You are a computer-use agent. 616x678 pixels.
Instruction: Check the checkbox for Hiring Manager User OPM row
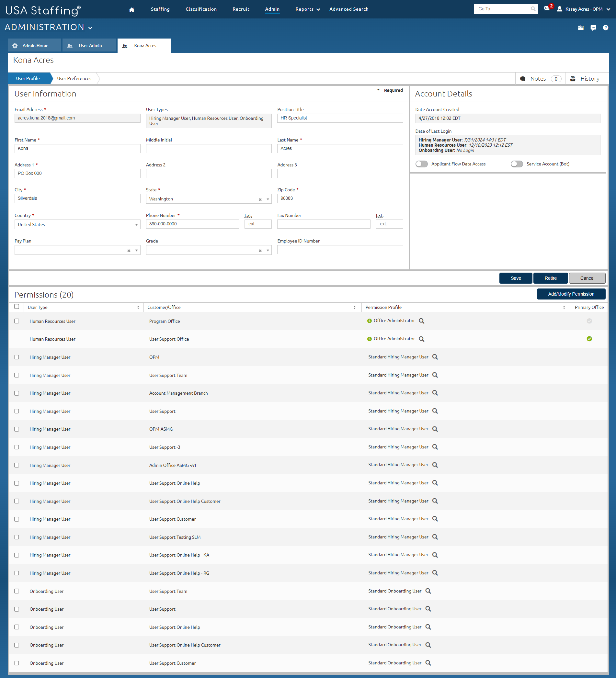tap(17, 357)
